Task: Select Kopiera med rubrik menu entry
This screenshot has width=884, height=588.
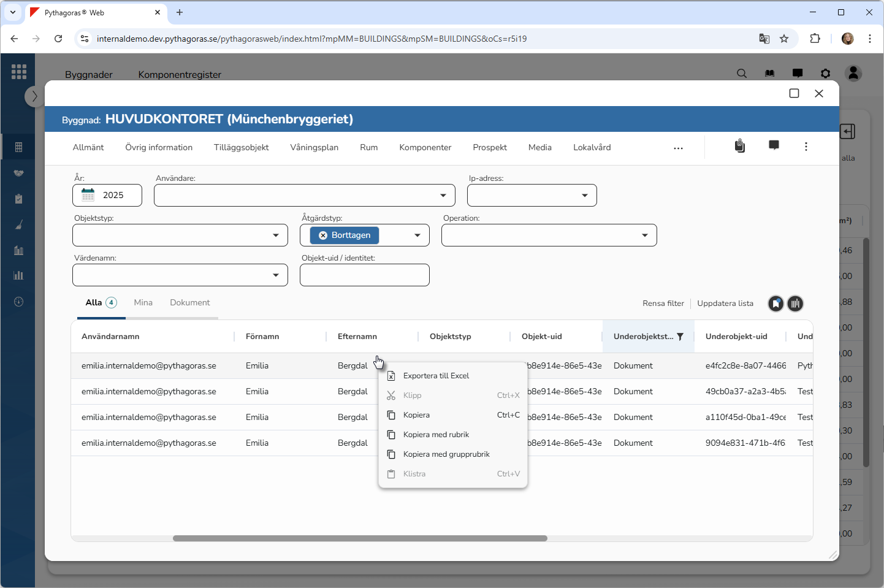Action: (x=436, y=435)
